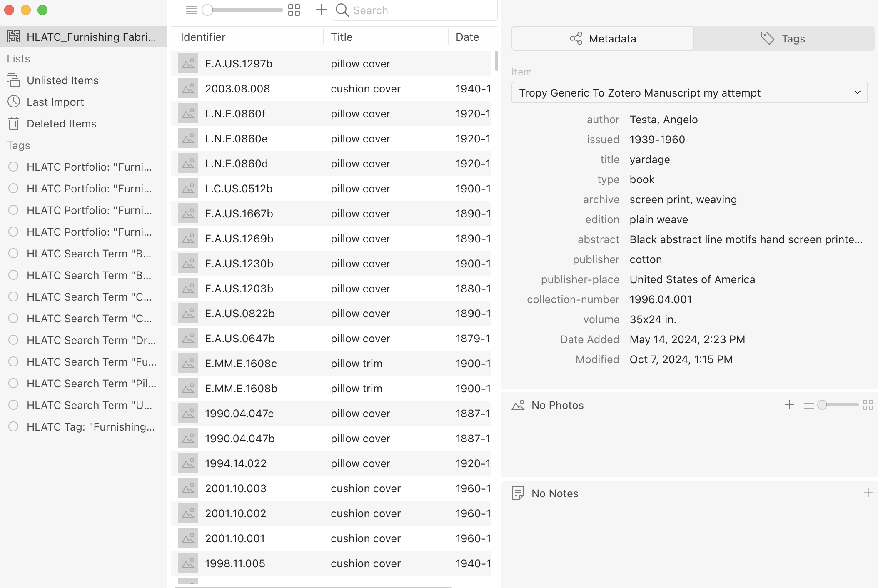Edit the publisher-place value United States of America

[x=692, y=279]
